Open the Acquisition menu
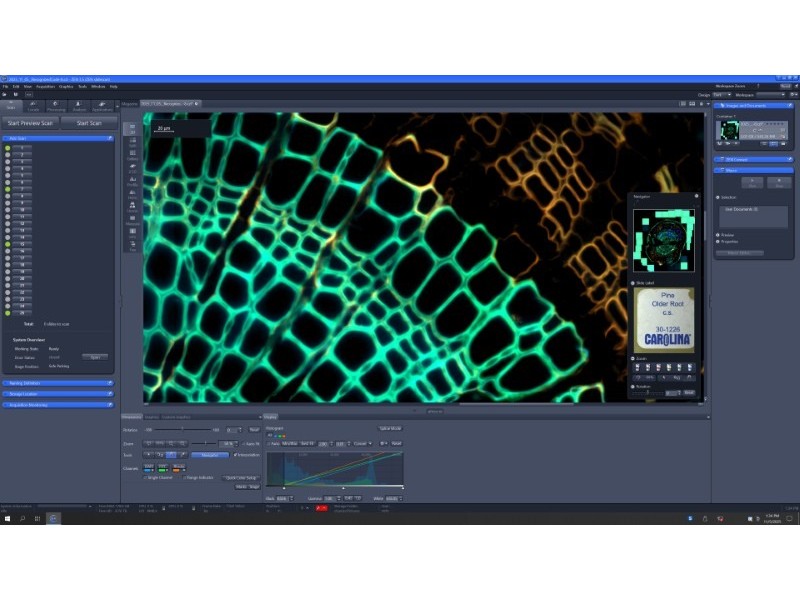800x600 pixels. [45, 87]
